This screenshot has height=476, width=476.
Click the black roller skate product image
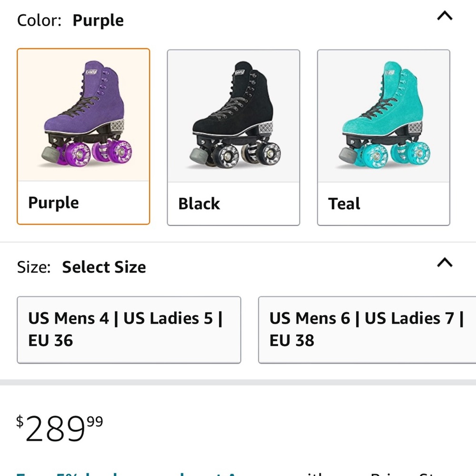233,114
